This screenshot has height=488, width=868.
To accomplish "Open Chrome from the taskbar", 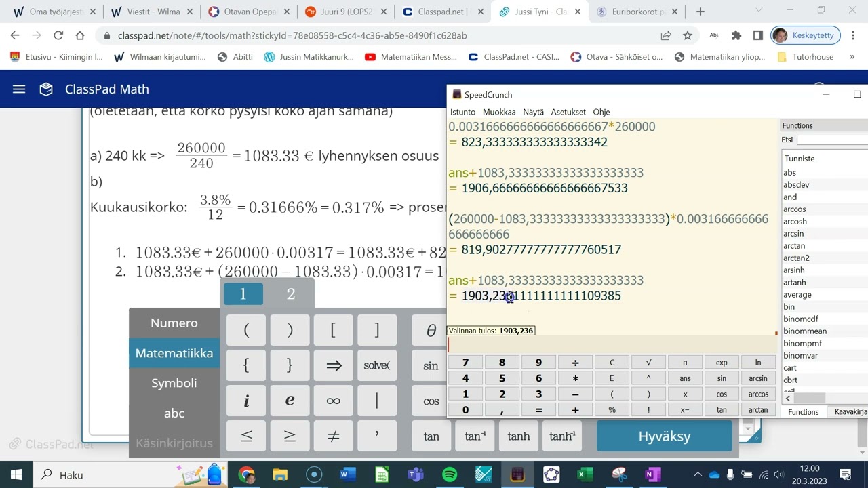I will pyautogui.click(x=246, y=474).
